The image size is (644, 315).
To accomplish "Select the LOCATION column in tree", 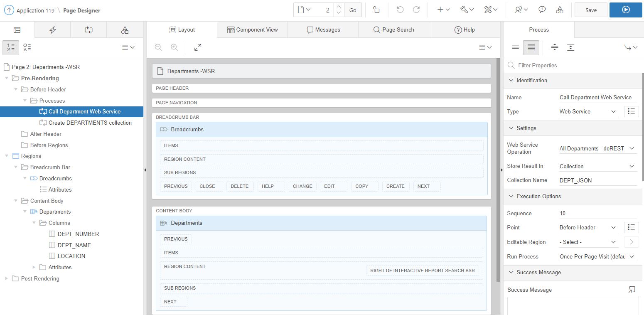I will click(x=71, y=256).
